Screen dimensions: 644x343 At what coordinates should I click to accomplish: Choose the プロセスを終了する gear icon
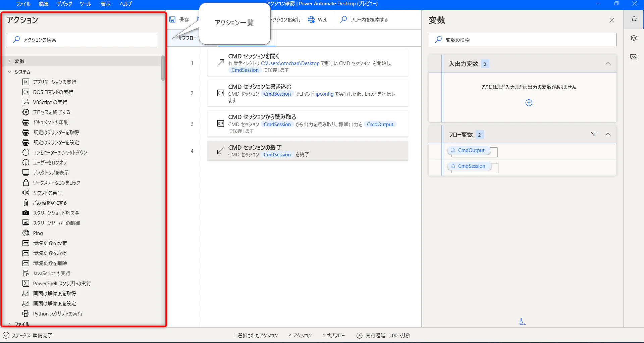pos(26,112)
